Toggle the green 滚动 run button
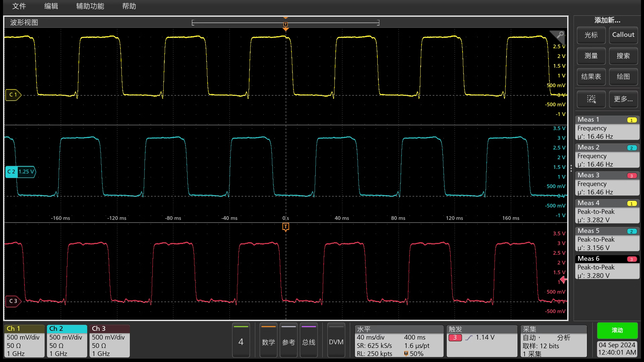644x362 pixels. 617,330
